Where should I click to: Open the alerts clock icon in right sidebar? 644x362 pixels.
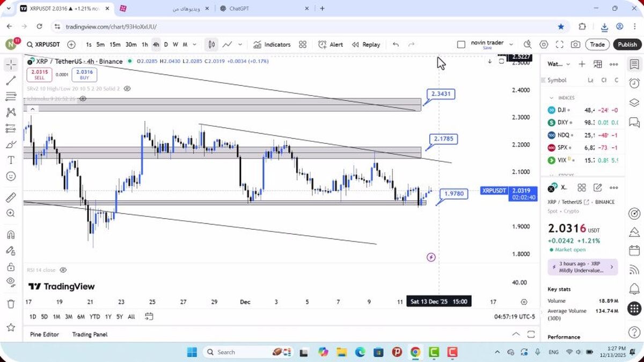634,83
